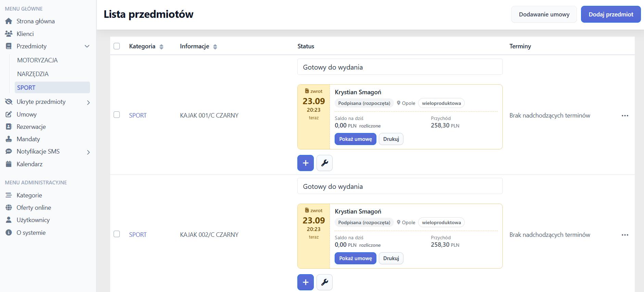Check the box for KAJAK 002/C CZARNY row
This screenshot has width=644, height=292.
[117, 234]
